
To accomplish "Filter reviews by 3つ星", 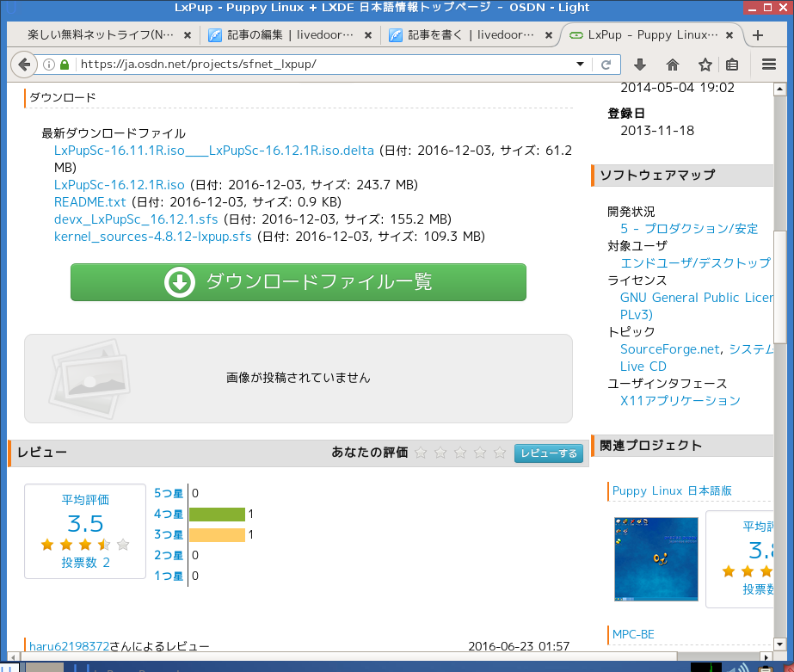I will coord(168,535).
